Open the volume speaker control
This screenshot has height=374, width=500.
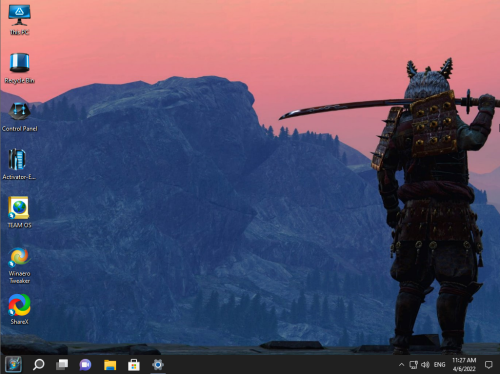(425, 365)
